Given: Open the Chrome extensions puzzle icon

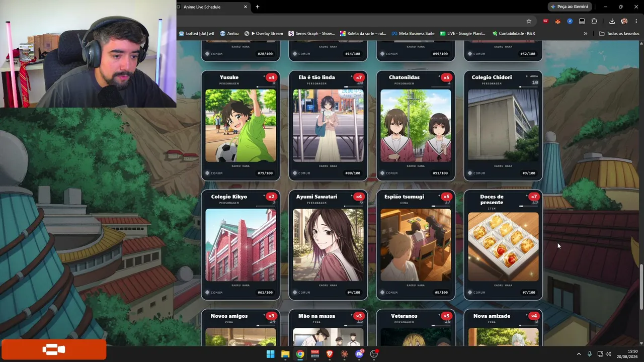Looking at the screenshot, I should [594, 21].
